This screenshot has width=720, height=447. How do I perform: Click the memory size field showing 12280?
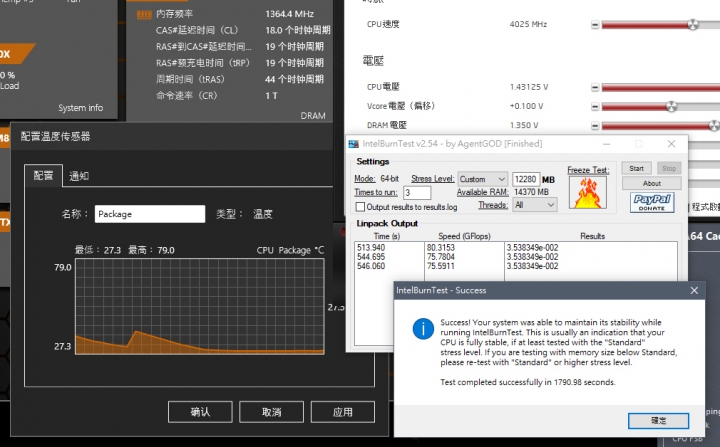point(526,179)
